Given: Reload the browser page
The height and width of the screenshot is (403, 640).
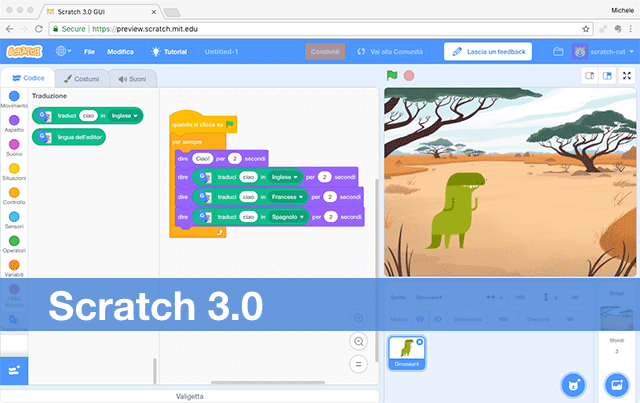Looking at the screenshot, I should pyautogui.click(x=39, y=29).
